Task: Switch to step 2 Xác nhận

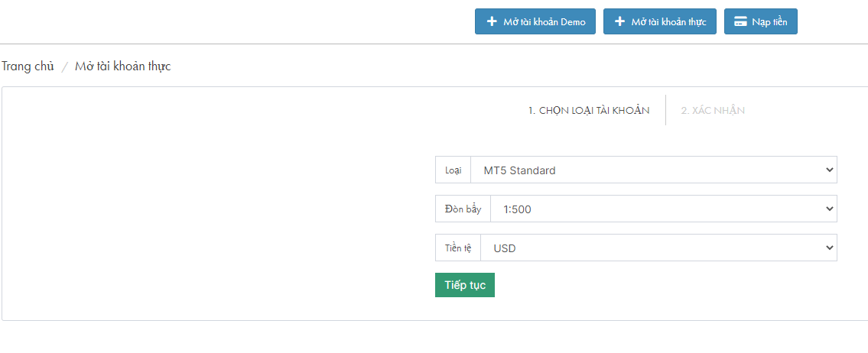Action: pyautogui.click(x=713, y=110)
